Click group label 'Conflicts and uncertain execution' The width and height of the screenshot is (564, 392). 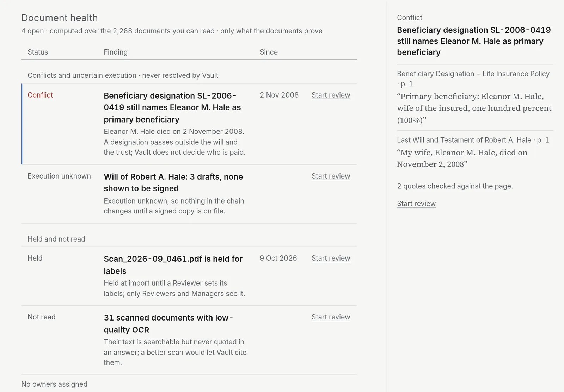[x=123, y=75]
